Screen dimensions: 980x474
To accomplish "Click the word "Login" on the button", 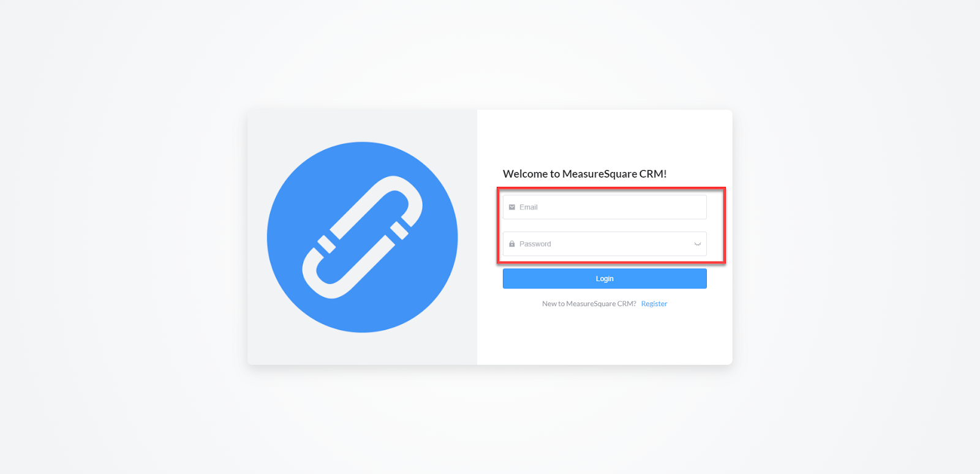I will 605,279.
